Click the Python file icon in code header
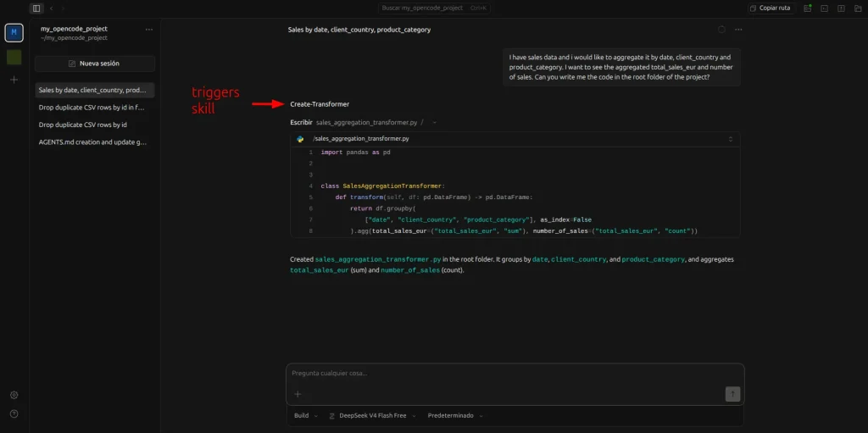 tap(300, 139)
